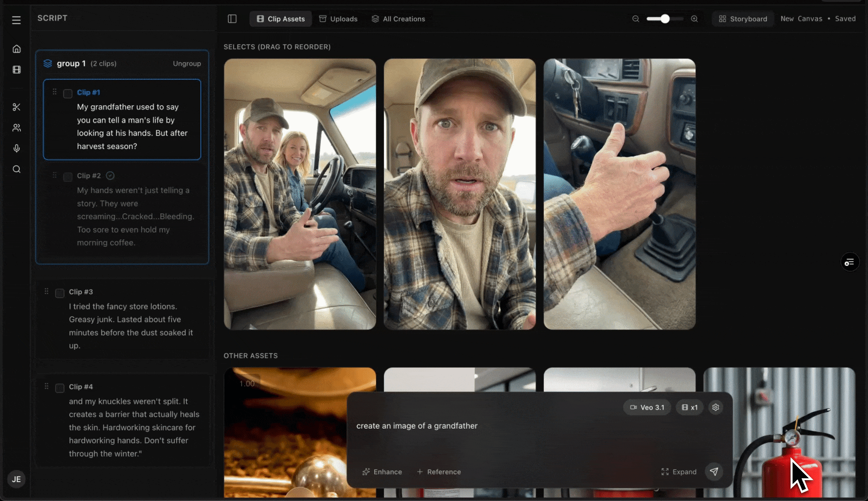Click the search icon in the sidebar

tap(17, 169)
